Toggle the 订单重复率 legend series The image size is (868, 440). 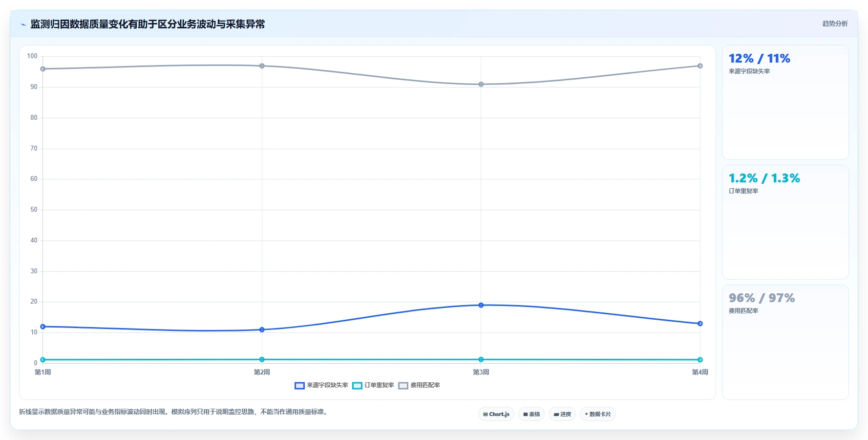(x=373, y=385)
